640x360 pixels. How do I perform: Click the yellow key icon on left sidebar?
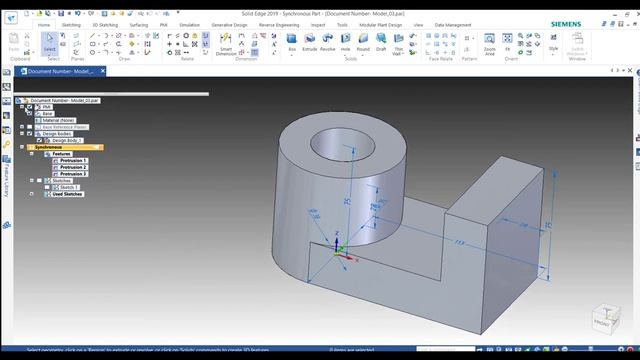click(7, 145)
